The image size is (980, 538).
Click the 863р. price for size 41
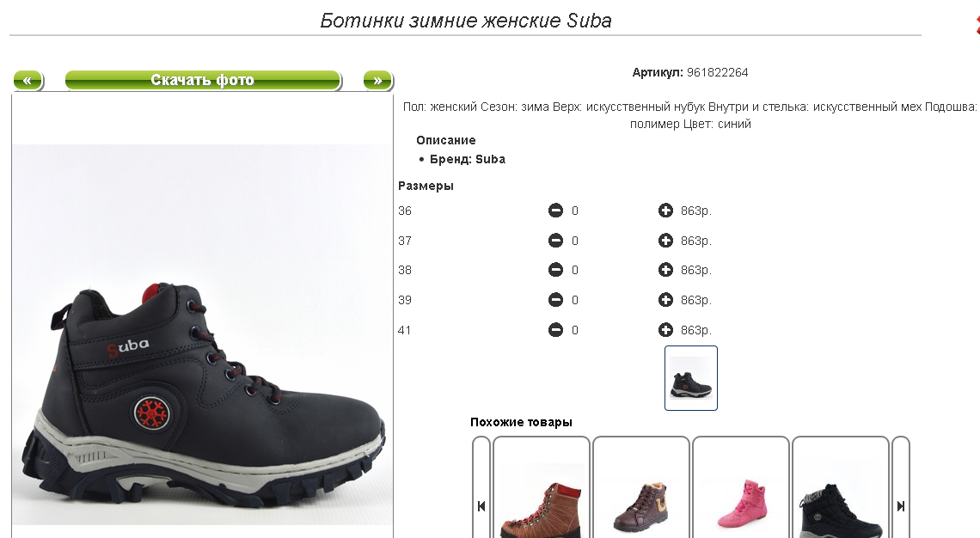[x=696, y=331]
